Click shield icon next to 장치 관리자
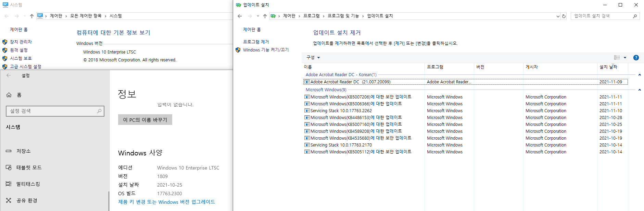 [x=5, y=42]
